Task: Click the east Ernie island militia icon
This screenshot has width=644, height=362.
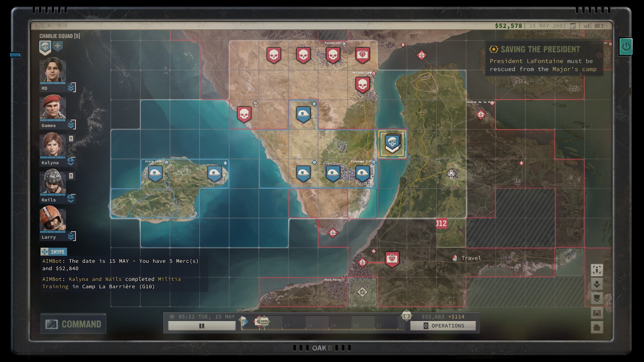Action: [x=215, y=174]
